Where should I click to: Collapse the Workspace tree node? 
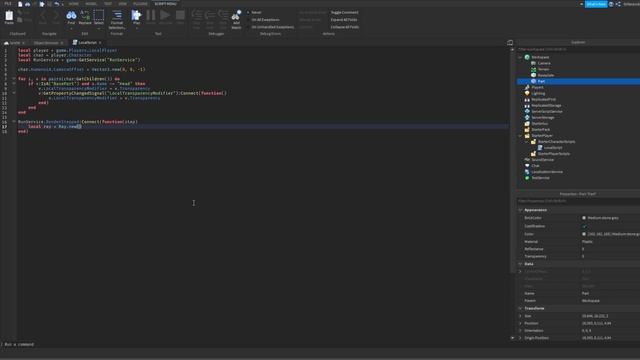(x=520, y=58)
